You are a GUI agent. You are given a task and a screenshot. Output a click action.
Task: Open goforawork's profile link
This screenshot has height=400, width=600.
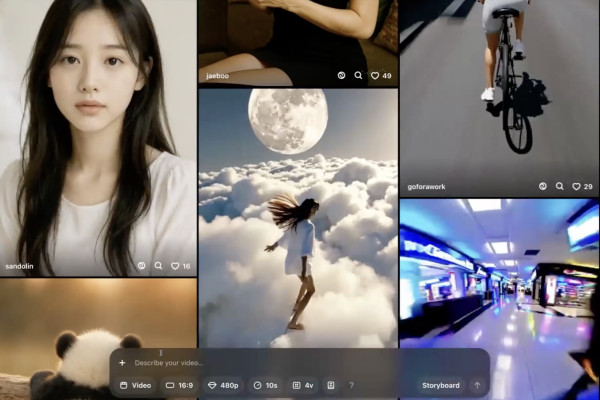tap(426, 187)
